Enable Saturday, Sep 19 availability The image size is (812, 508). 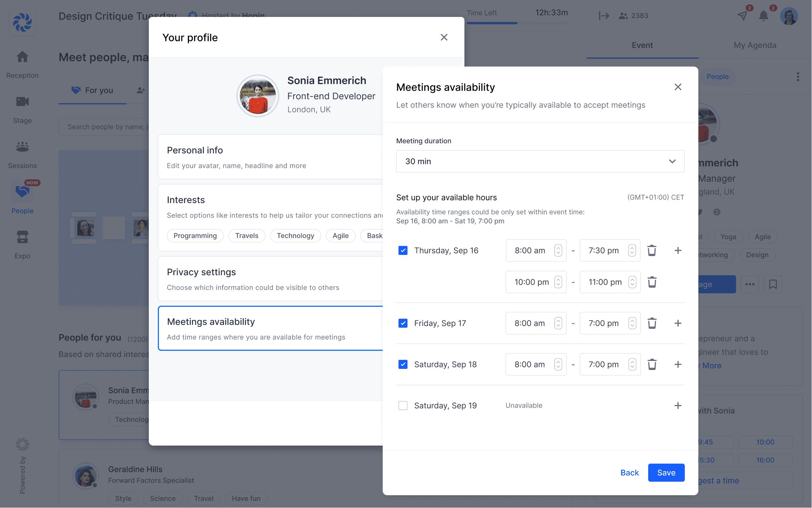tap(403, 406)
